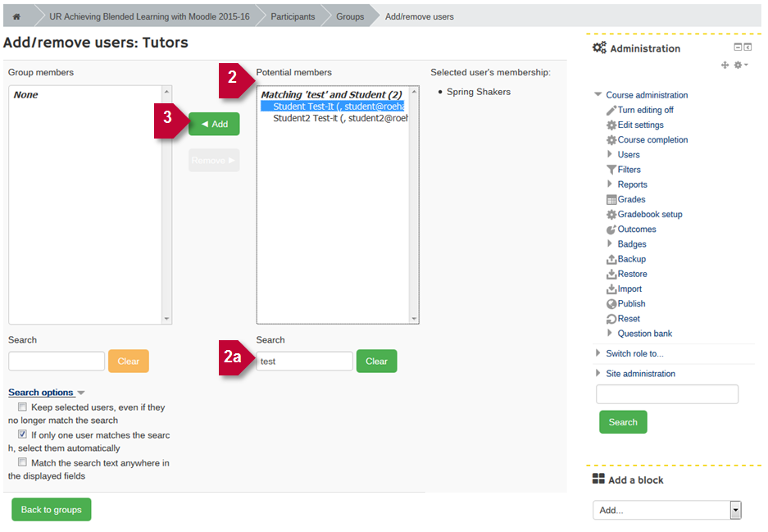Click the Gradebook setup gear icon
Screen dimensions: 768x532
coord(611,215)
